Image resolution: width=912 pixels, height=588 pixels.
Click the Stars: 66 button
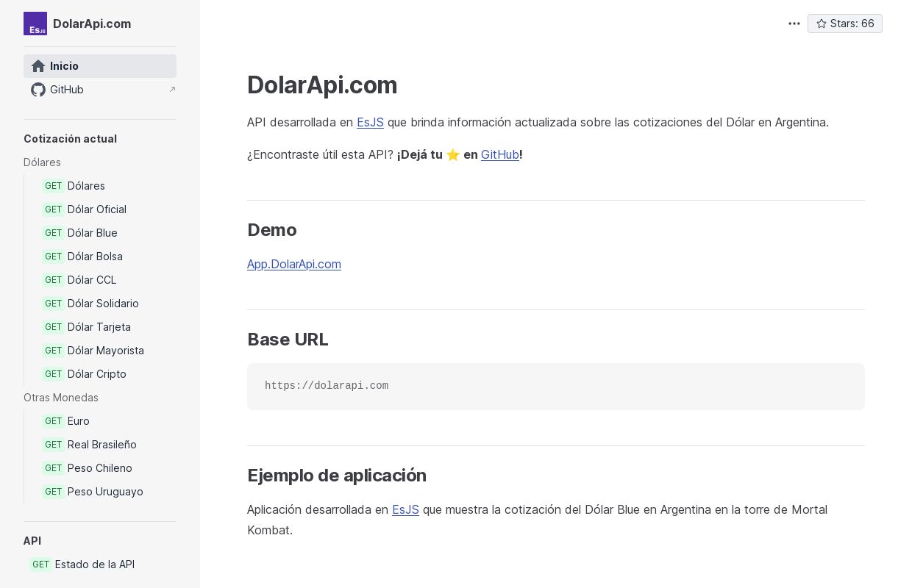[x=845, y=24]
